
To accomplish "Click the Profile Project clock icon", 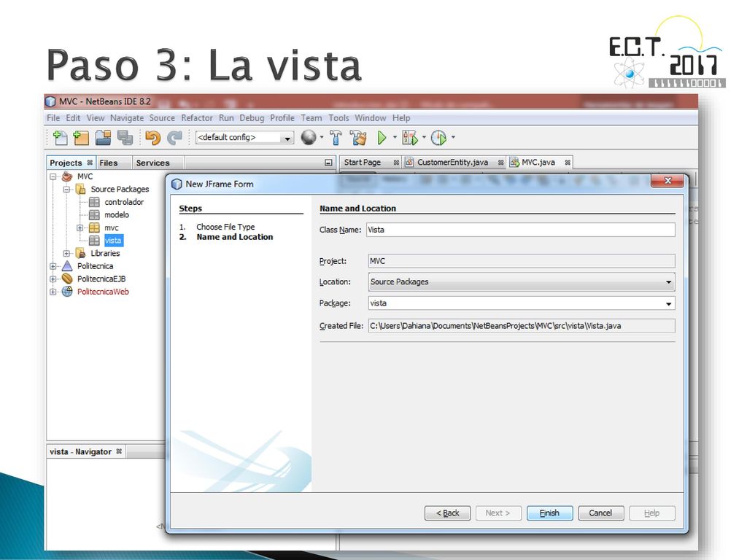I will click(438, 138).
